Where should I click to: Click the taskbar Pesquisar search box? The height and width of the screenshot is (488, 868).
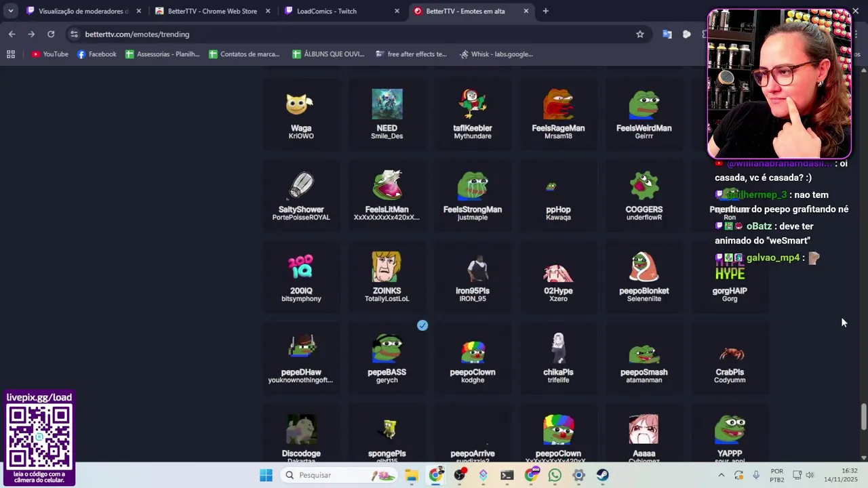coord(339,475)
